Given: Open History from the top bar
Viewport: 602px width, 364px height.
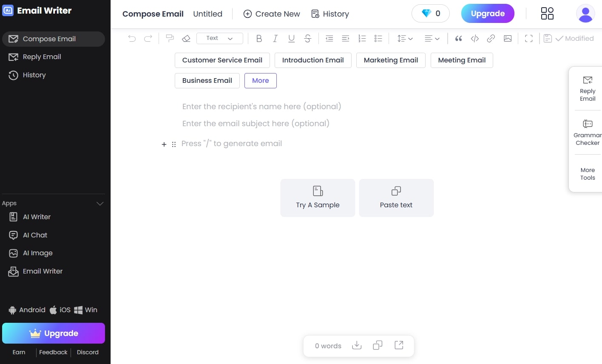Looking at the screenshot, I should pos(330,14).
